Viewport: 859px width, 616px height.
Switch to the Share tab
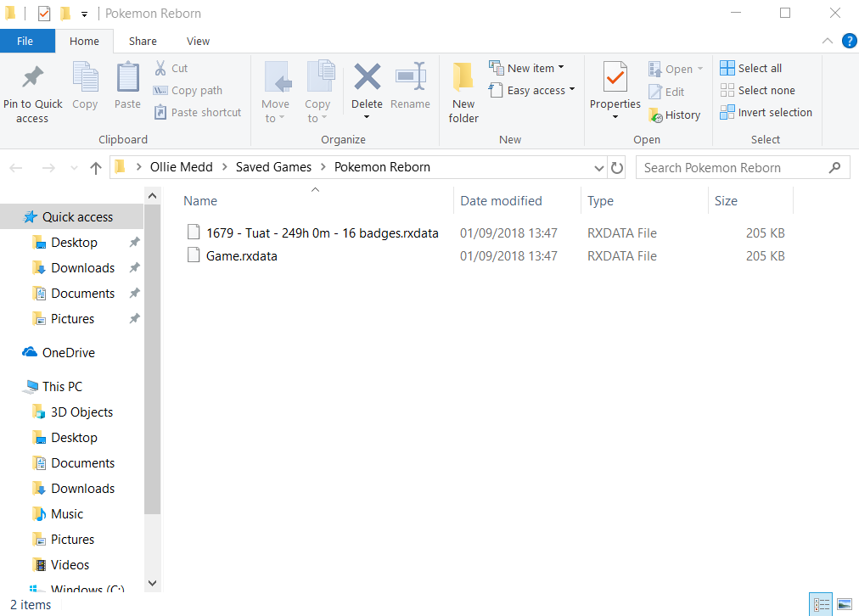click(x=143, y=41)
